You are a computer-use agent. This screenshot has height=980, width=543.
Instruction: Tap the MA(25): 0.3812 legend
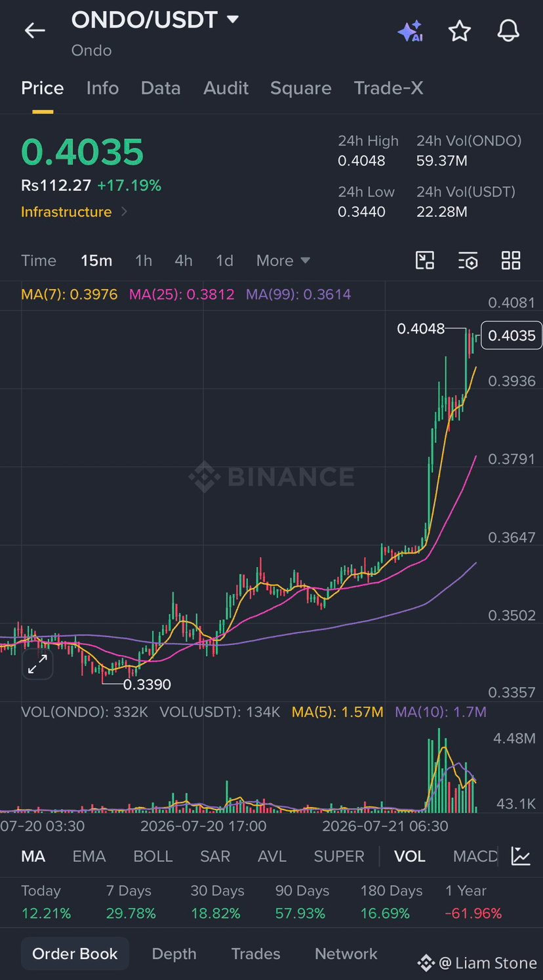tap(182, 294)
